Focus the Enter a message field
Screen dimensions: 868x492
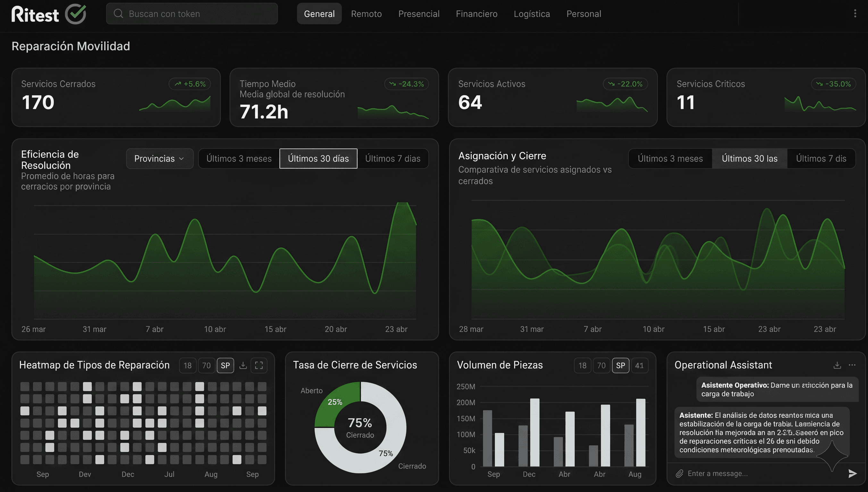761,473
